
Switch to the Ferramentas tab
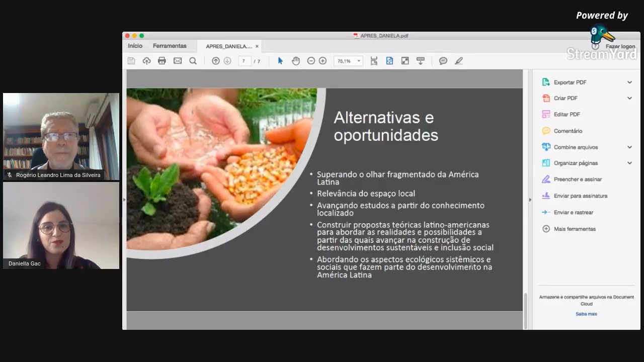pos(170,46)
